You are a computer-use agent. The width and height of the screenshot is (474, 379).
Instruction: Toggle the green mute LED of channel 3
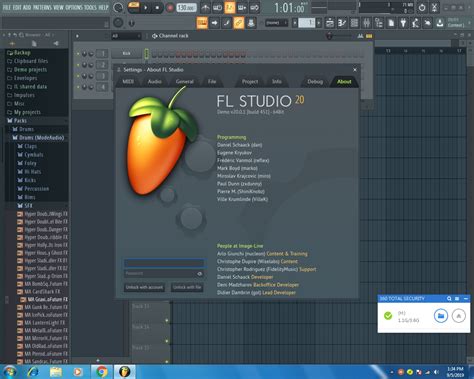tap(78, 76)
